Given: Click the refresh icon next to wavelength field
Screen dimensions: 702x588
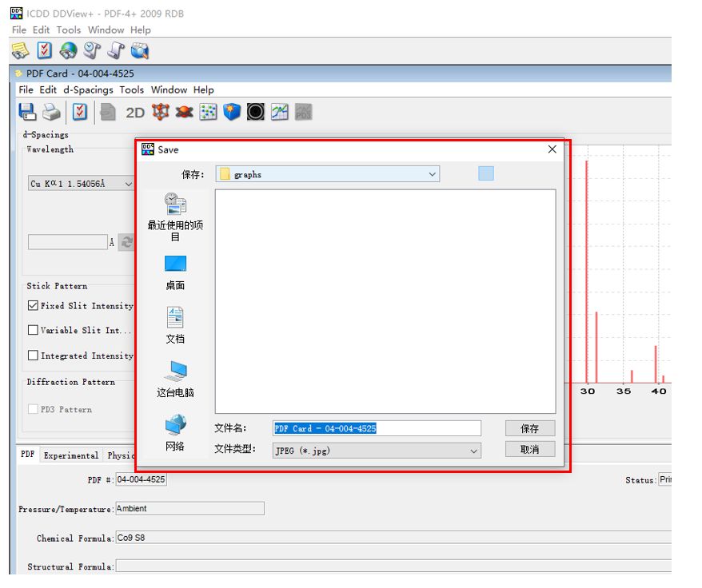Looking at the screenshot, I should [126, 242].
